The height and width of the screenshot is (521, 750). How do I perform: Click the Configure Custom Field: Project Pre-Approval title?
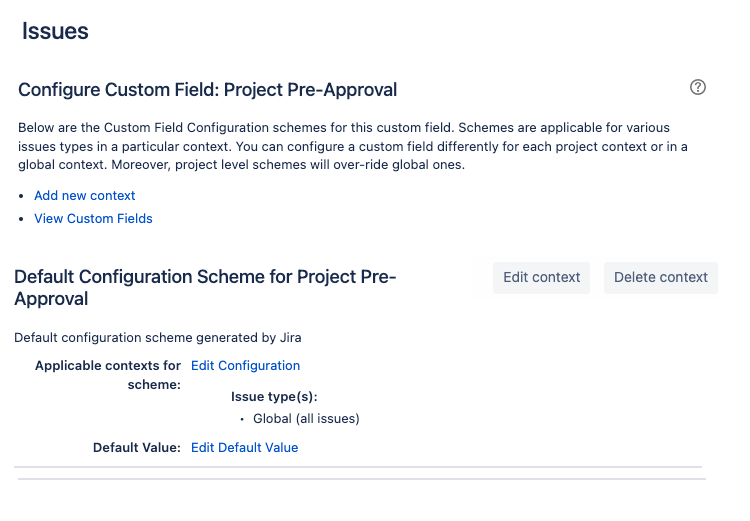tap(208, 90)
